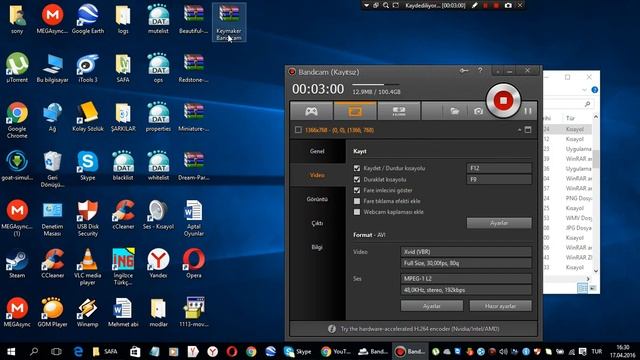Select the Winamp desktop icon
This screenshot has height=360, width=640.
coord(87,313)
